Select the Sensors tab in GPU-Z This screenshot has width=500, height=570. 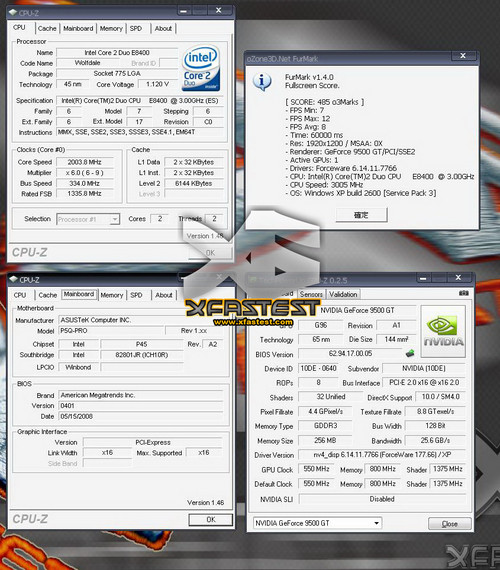point(311,294)
